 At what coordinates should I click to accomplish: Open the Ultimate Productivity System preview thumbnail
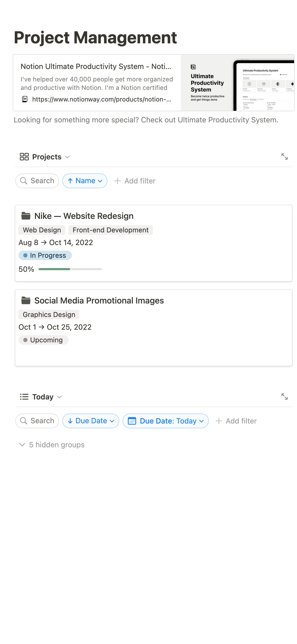pos(237,83)
